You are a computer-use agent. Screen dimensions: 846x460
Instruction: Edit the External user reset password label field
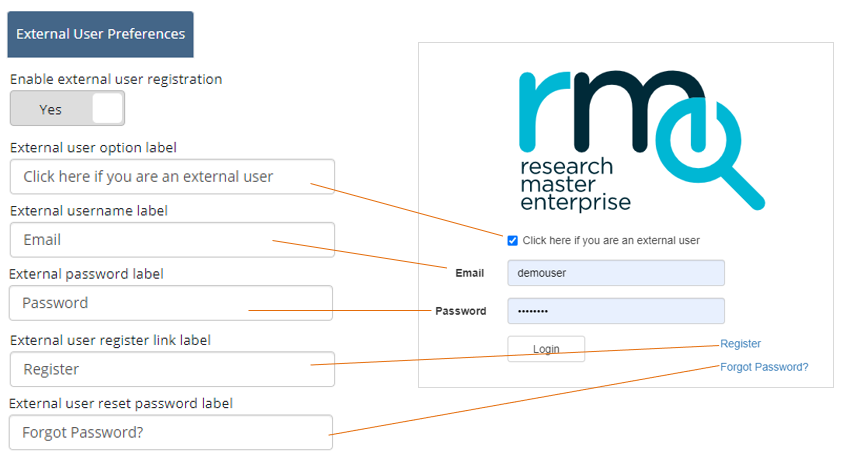(171, 432)
